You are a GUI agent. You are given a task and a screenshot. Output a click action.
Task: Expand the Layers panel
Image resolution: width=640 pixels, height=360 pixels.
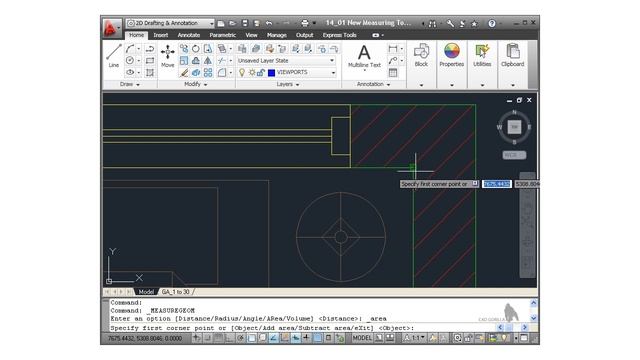pos(288,84)
